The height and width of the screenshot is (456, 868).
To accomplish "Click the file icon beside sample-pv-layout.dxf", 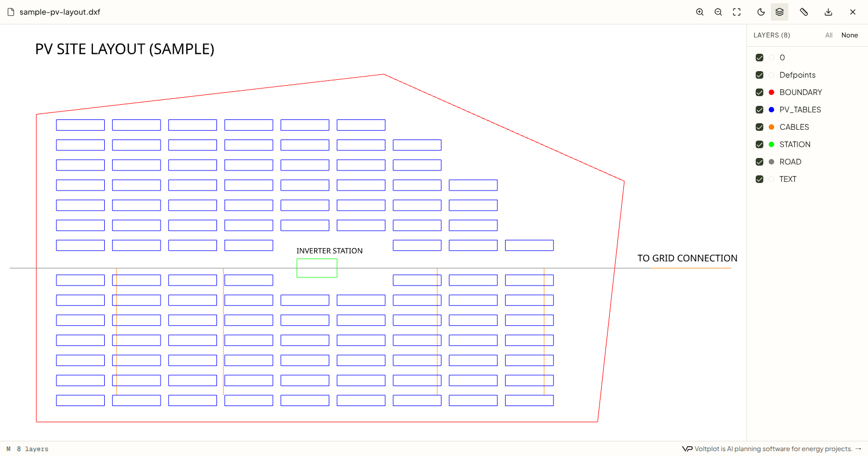I will [x=11, y=12].
